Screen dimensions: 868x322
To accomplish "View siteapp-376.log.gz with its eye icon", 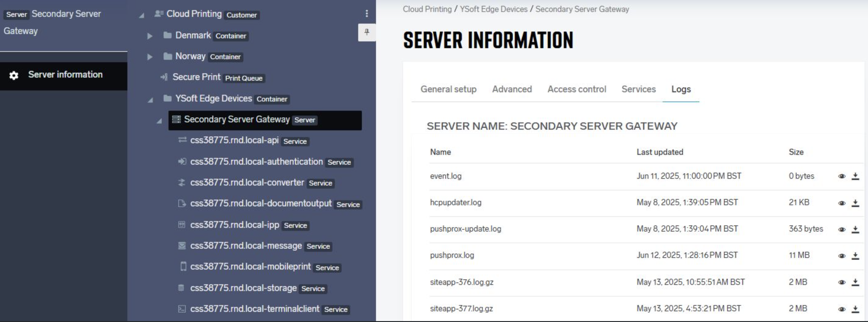I will [x=842, y=282].
